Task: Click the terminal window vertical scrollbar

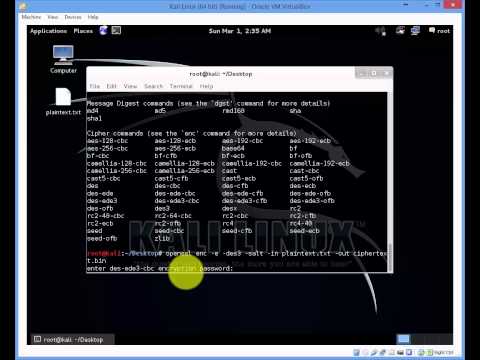Action: [x=389, y=182]
